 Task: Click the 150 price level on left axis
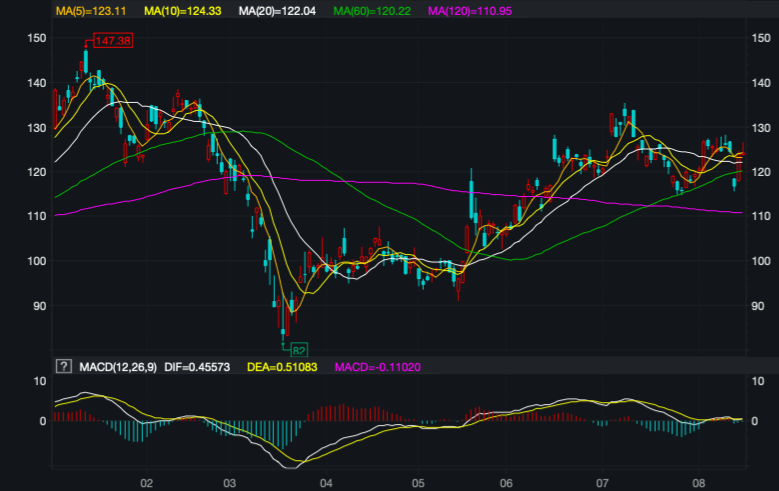[x=37, y=38]
